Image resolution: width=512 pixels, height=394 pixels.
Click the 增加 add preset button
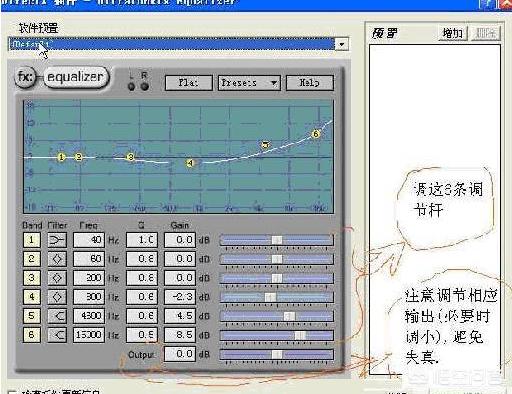(453, 33)
